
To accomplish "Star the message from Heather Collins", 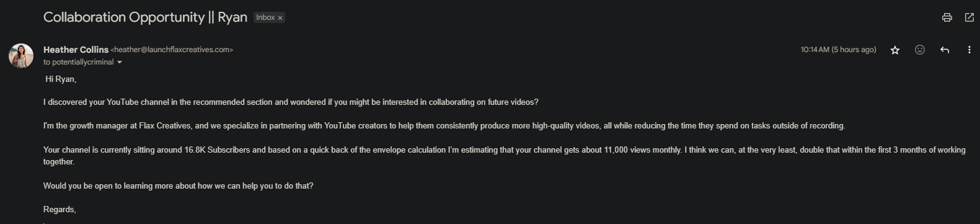I will click(x=895, y=50).
